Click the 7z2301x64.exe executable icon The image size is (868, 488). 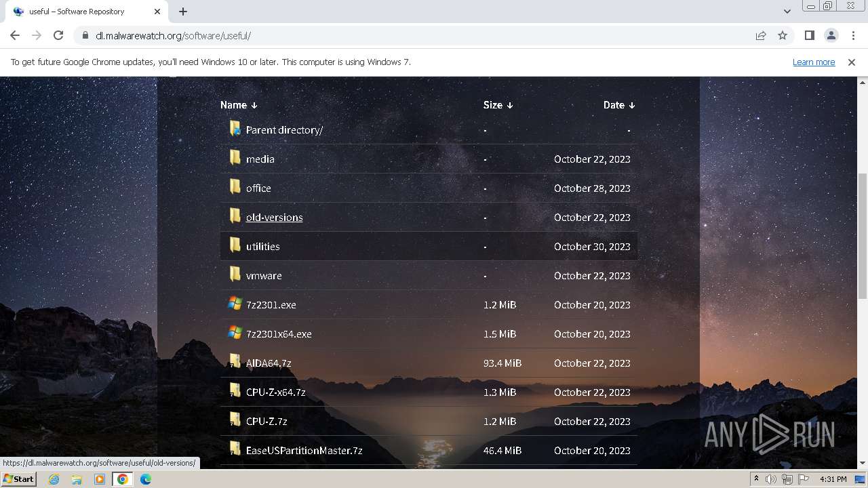pyautogui.click(x=235, y=333)
